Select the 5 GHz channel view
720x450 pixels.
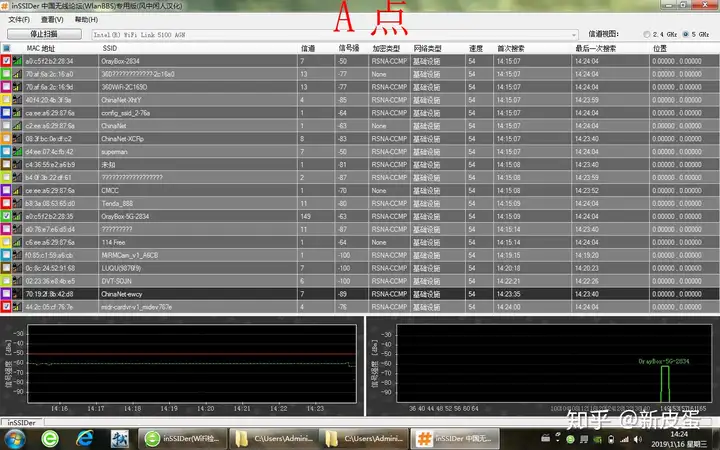(x=686, y=34)
